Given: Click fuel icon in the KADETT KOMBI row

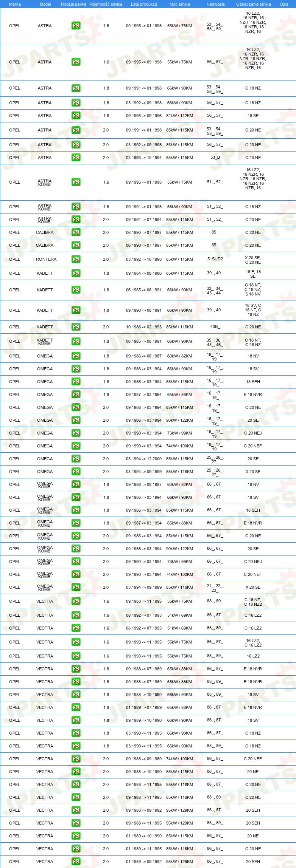Looking at the screenshot, I should point(76,342).
